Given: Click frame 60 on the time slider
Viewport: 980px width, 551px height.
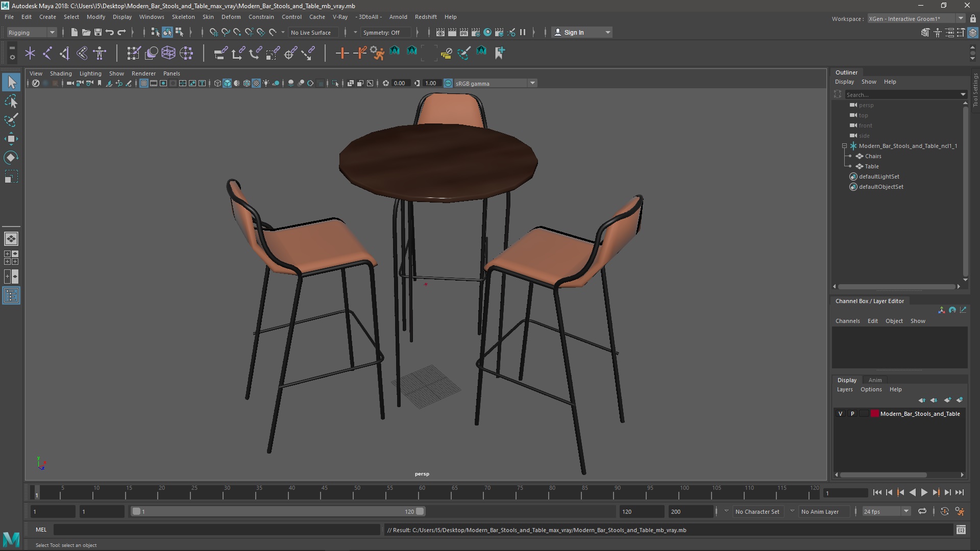Looking at the screenshot, I should pos(422,493).
